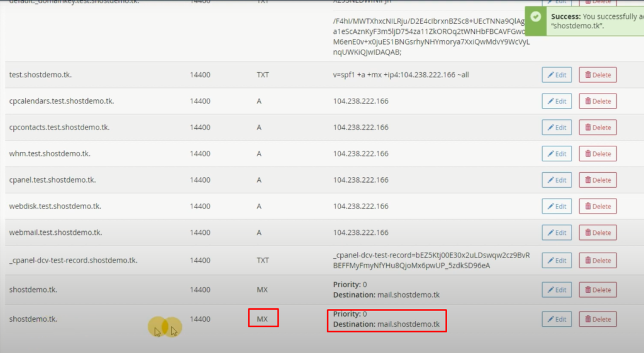Edit the cpcontacts.test.shostdemo.tk. record

pos(557,128)
